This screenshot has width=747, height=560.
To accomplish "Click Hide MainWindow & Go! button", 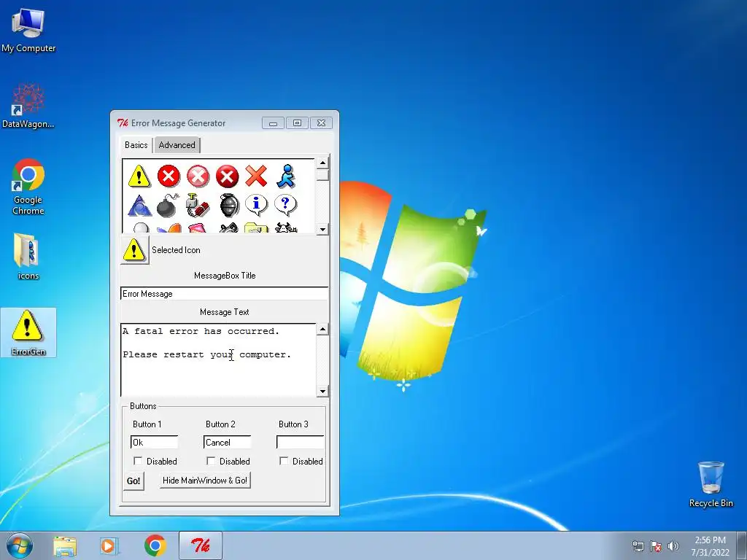I will pyautogui.click(x=205, y=481).
